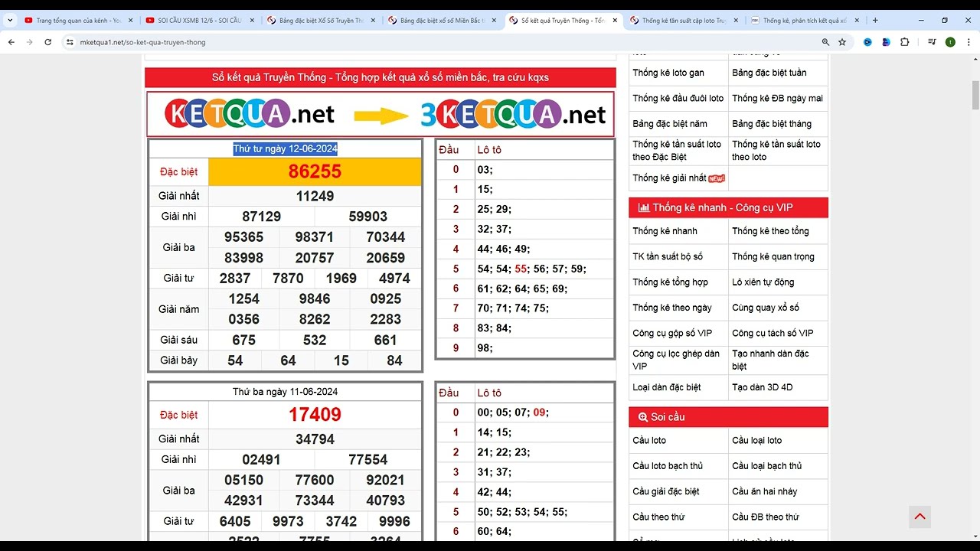Screen dimensions: 980x551
Task: Close the 'Bảng đặc biệt xổ số Miền Bắc' tab
Action: [x=493, y=21]
